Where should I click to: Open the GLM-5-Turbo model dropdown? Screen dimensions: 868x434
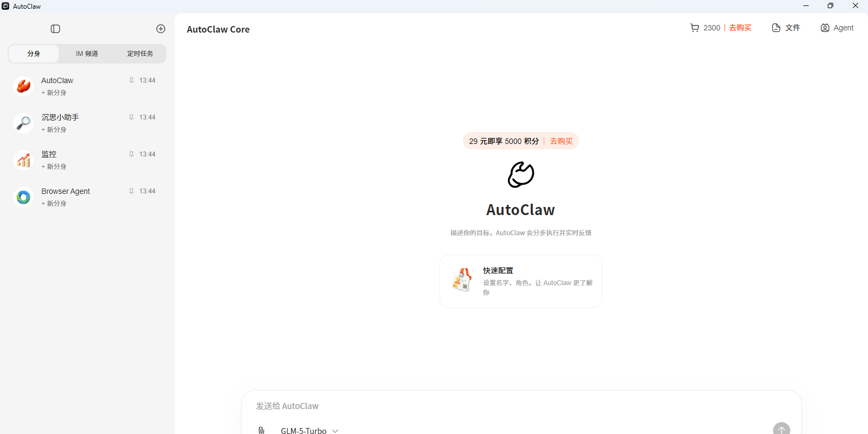click(309, 430)
